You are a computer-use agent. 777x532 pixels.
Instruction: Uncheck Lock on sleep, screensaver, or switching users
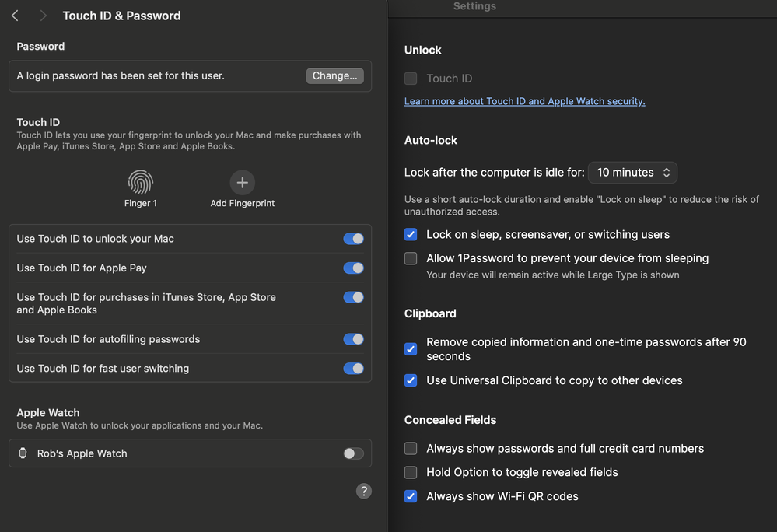click(x=411, y=235)
